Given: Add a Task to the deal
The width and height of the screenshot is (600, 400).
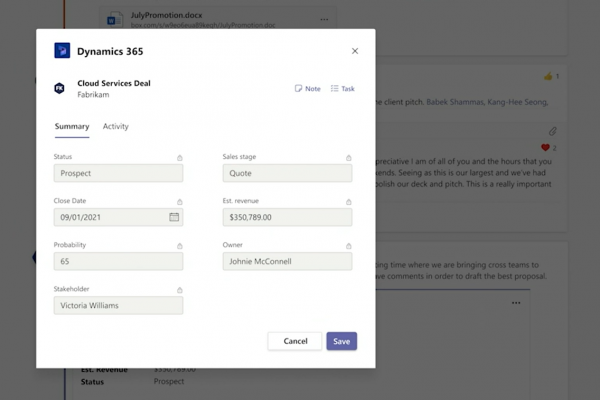Looking at the screenshot, I should pos(343,88).
